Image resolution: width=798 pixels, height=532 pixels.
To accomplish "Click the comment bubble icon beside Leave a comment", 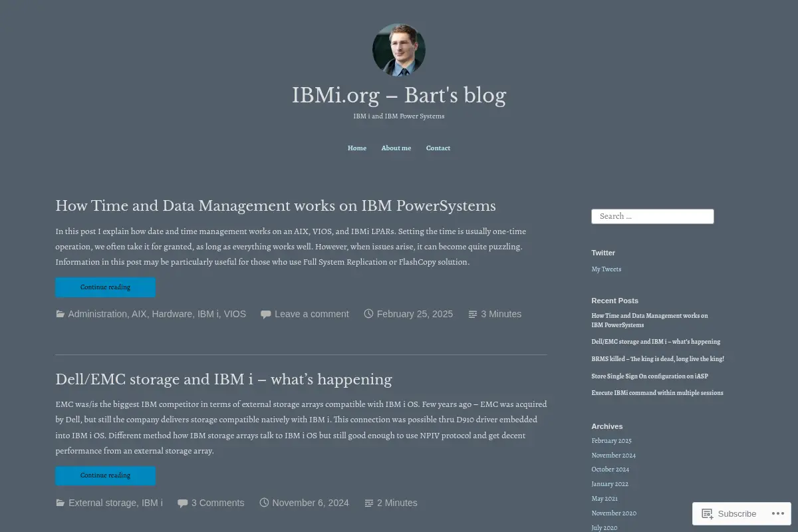I will pyautogui.click(x=266, y=314).
